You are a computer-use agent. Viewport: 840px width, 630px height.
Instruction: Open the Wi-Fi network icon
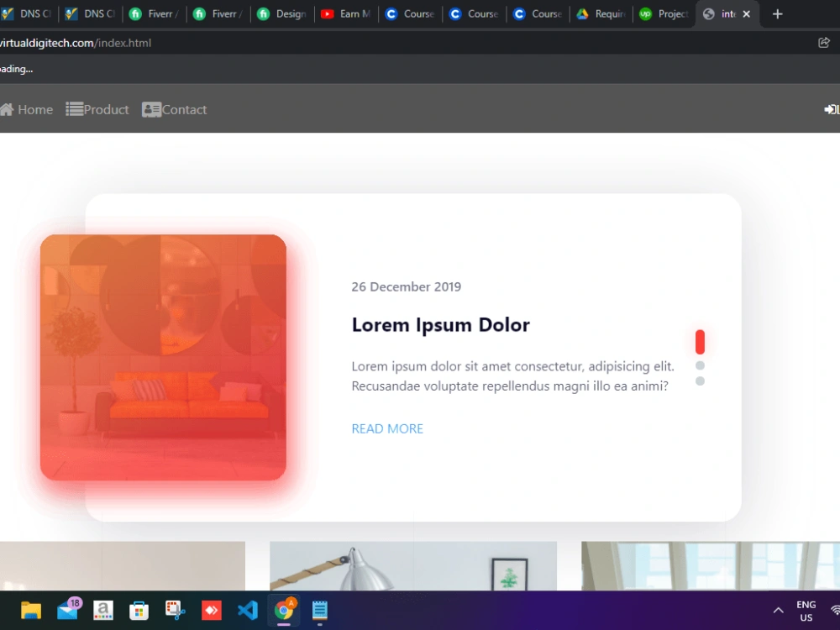pyautogui.click(x=835, y=610)
